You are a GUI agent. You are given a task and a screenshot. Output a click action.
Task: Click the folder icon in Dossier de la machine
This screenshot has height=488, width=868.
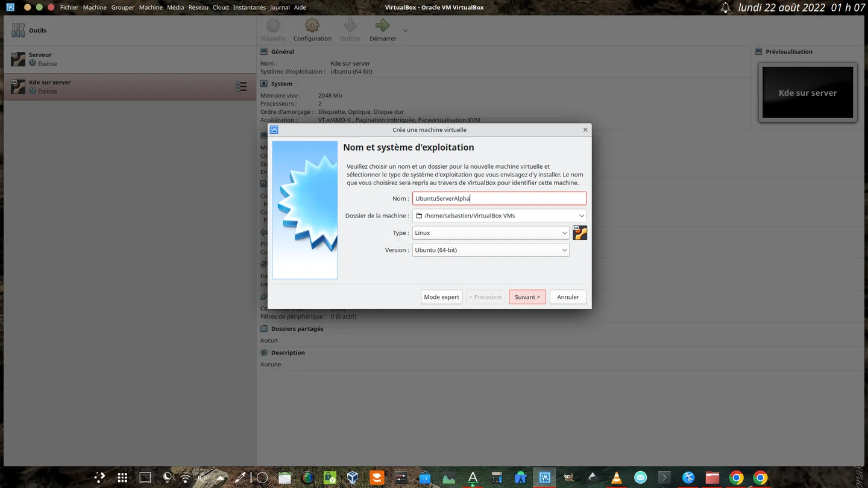[x=419, y=216]
